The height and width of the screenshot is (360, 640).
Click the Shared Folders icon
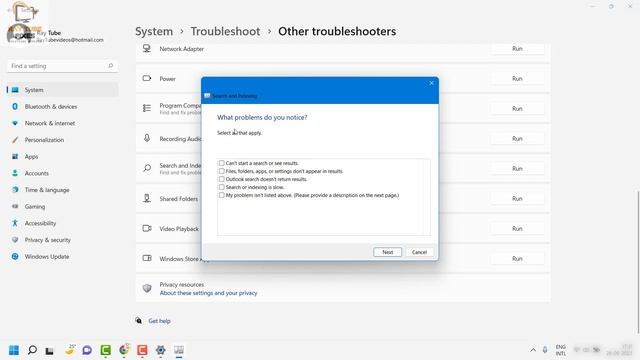(147, 198)
